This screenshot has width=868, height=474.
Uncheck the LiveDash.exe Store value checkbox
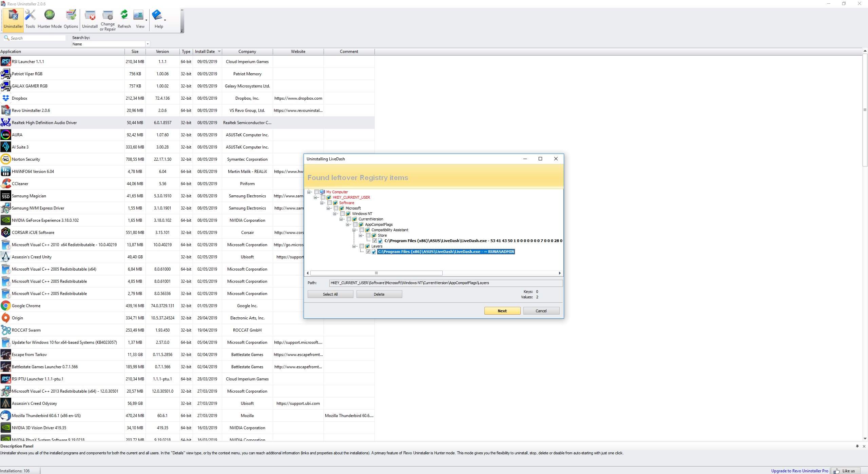coord(374,241)
